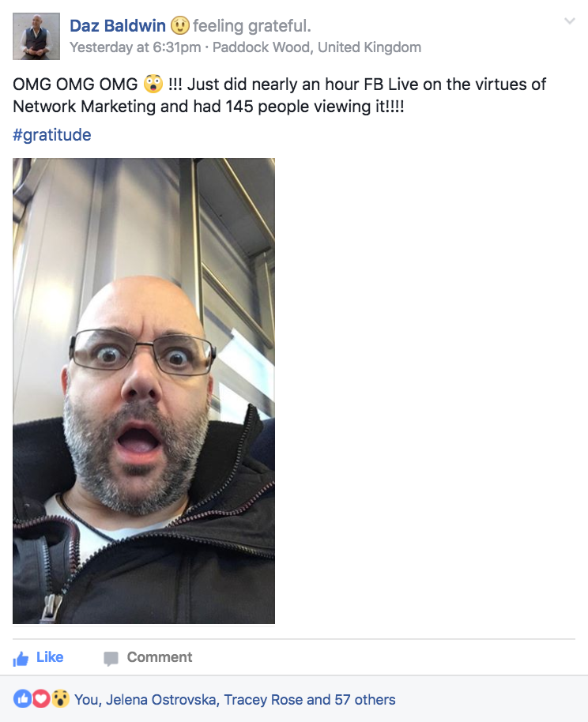Click the poster's profile picture thumbnail

[36, 36]
